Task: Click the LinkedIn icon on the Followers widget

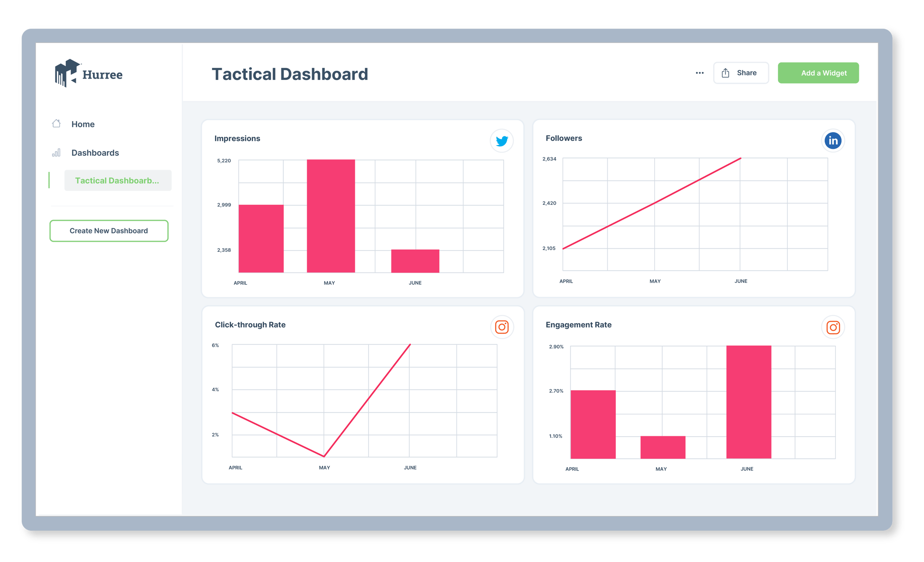Action: click(x=833, y=140)
